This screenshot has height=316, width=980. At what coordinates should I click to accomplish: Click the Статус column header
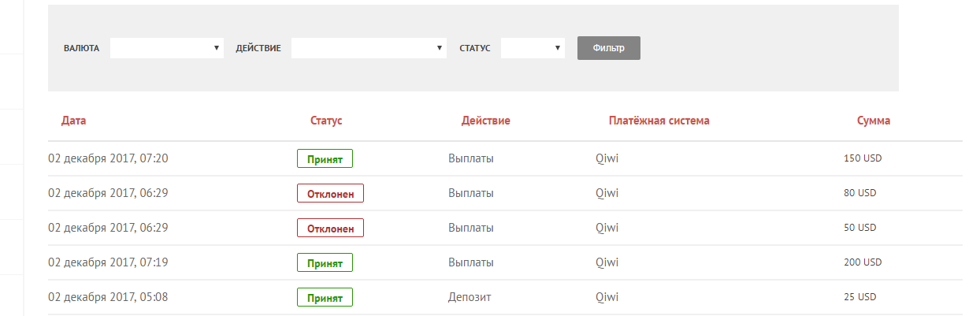pyautogui.click(x=326, y=121)
